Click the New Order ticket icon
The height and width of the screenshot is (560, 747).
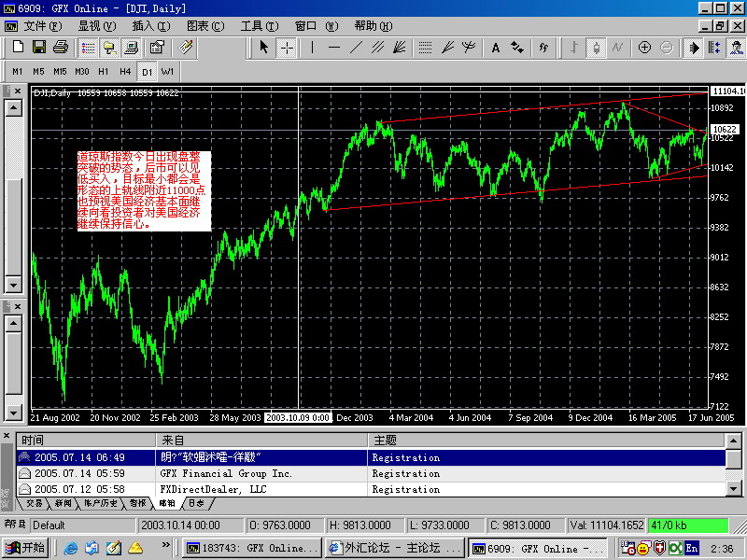[185, 48]
